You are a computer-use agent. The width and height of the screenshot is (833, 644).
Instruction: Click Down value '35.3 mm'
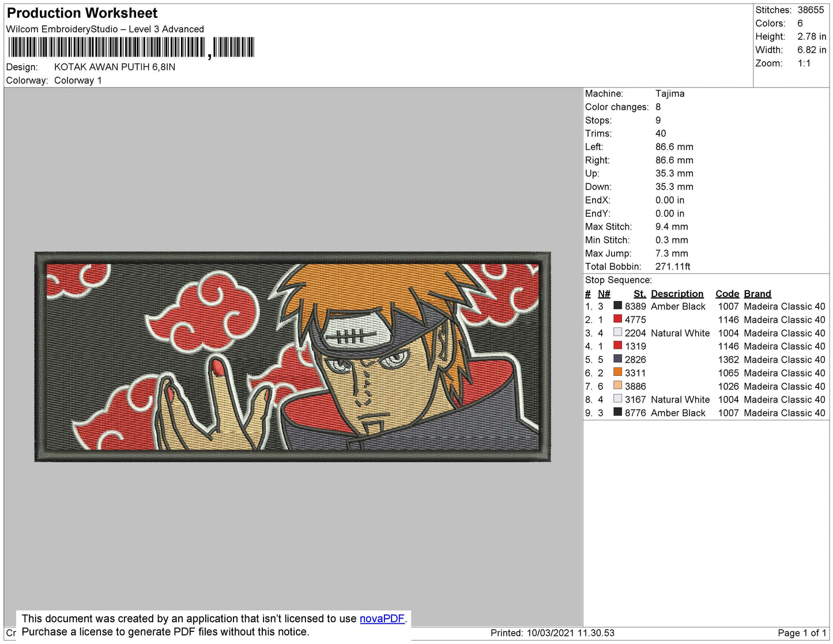(674, 186)
